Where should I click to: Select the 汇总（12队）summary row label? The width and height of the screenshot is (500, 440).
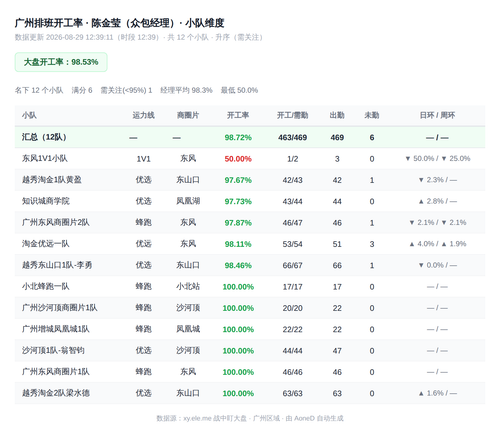pyautogui.click(x=44, y=137)
